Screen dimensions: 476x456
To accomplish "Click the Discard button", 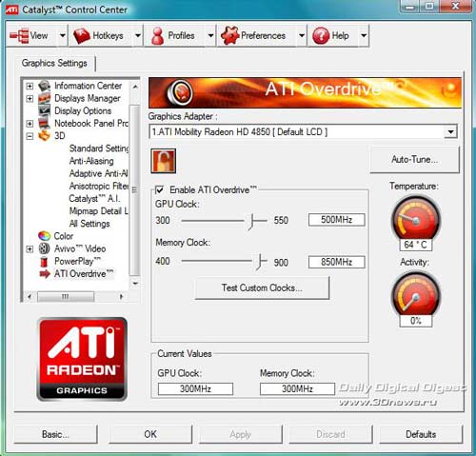I will [330, 434].
